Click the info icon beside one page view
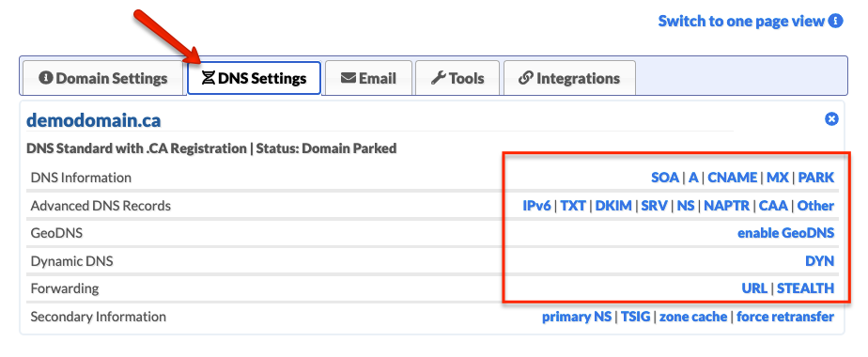The height and width of the screenshot is (357, 868). tap(835, 21)
